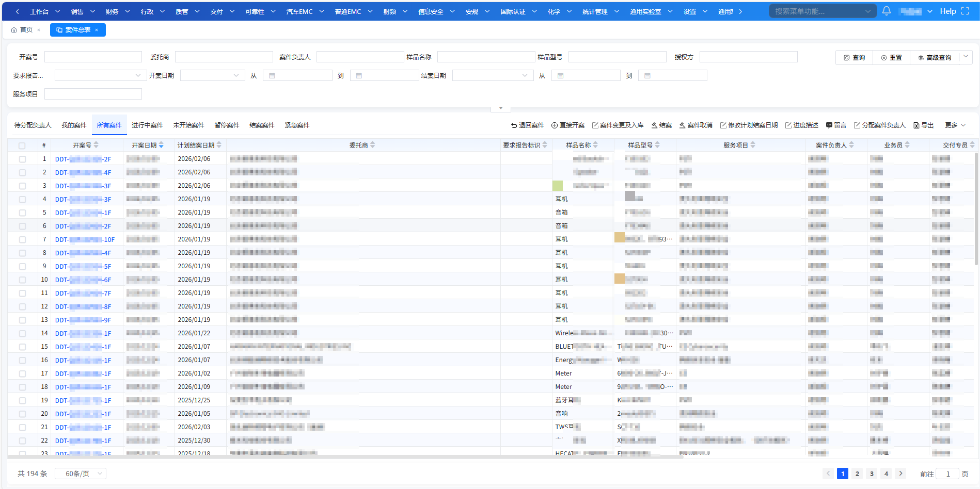Check the select-all header checkbox
Screen dimensions: 980x489
[x=22, y=145]
